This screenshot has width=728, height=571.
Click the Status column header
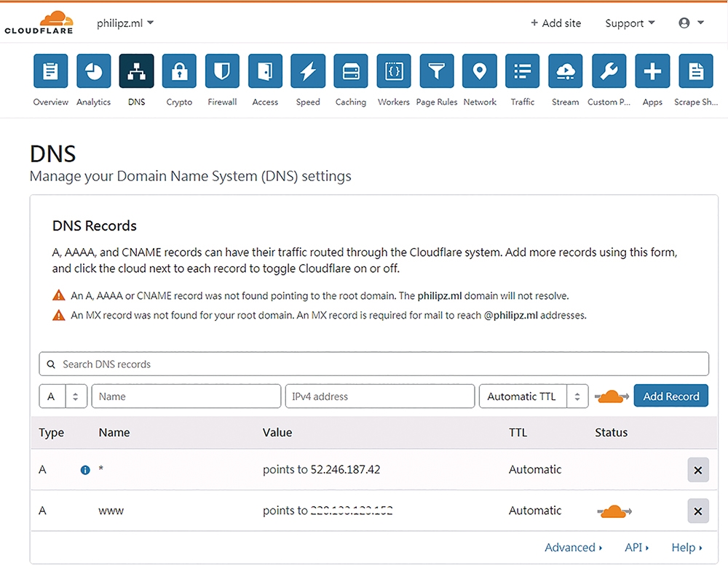(x=611, y=433)
